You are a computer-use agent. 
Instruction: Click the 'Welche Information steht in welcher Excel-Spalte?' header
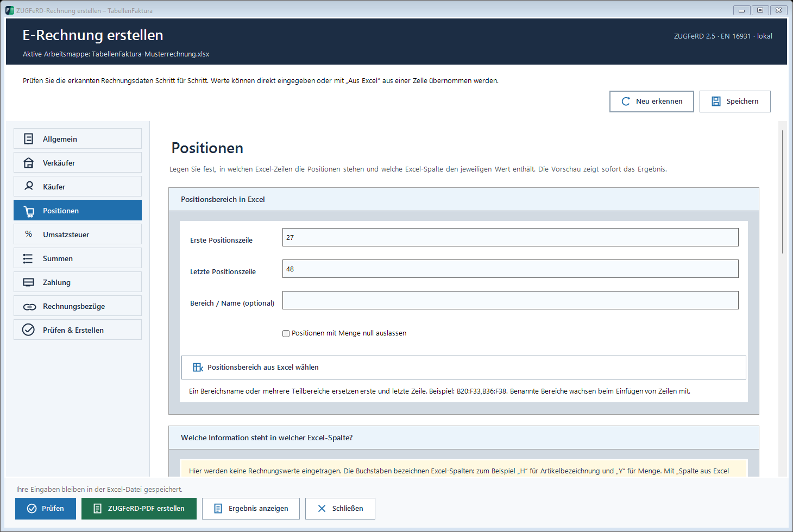[464, 438]
